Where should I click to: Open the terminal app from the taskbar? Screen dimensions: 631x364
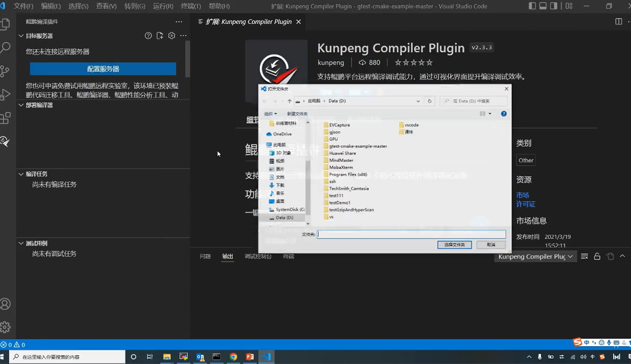217,357
